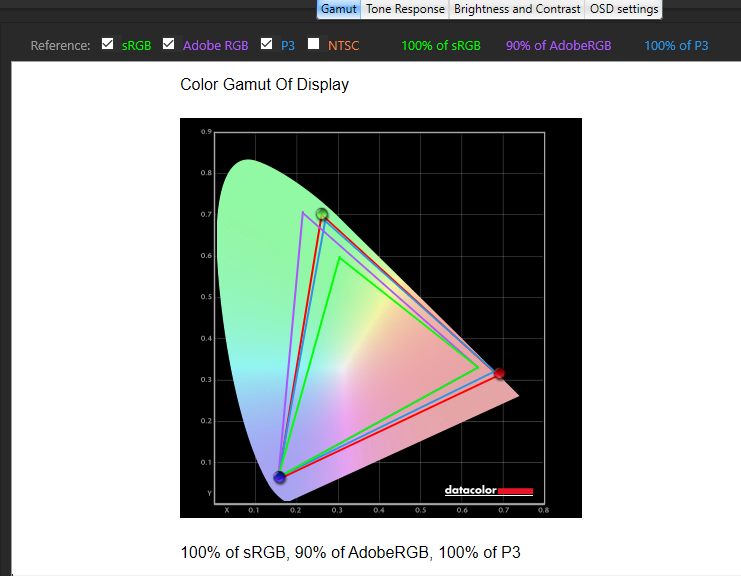741x576 pixels.
Task: Open the OSD settings tab
Action: pyautogui.click(x=624, y=9)
